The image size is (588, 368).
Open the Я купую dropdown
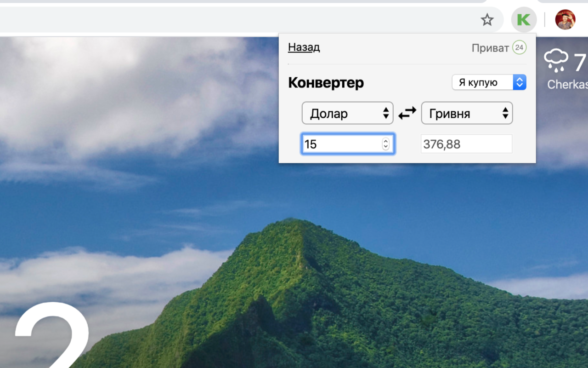(489, 82)
